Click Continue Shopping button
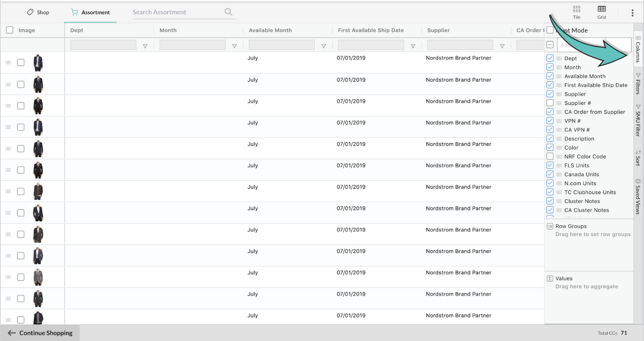This screenshot has height=341, width=644. [40, 333]
